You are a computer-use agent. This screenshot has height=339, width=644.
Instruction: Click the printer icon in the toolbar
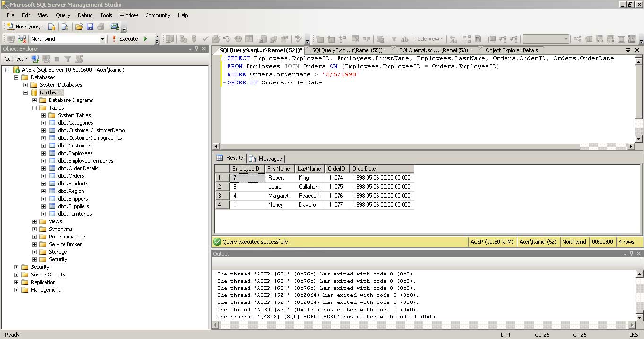point(101,27)
